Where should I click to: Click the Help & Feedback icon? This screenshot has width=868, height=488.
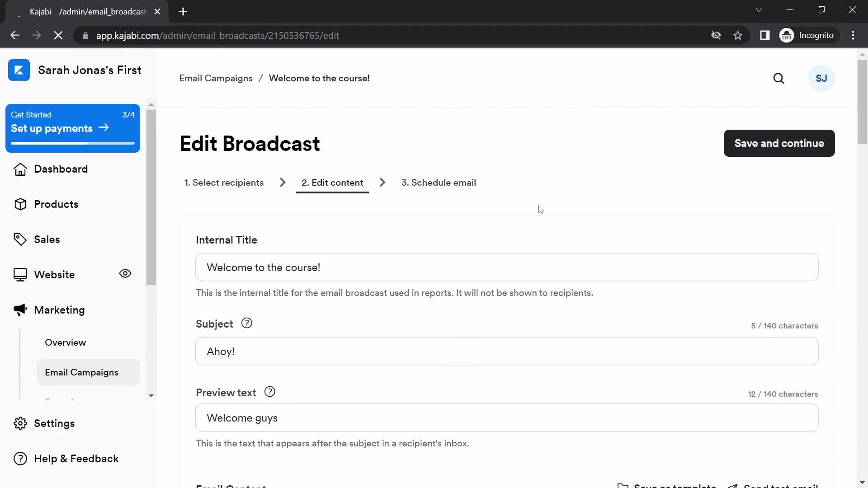pos(20,459)
